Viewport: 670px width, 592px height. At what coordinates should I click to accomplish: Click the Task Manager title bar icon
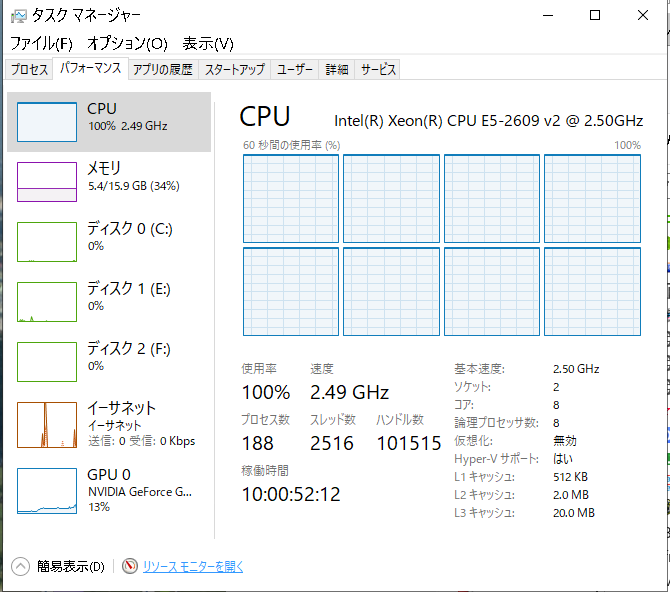(x=19, y=16)
